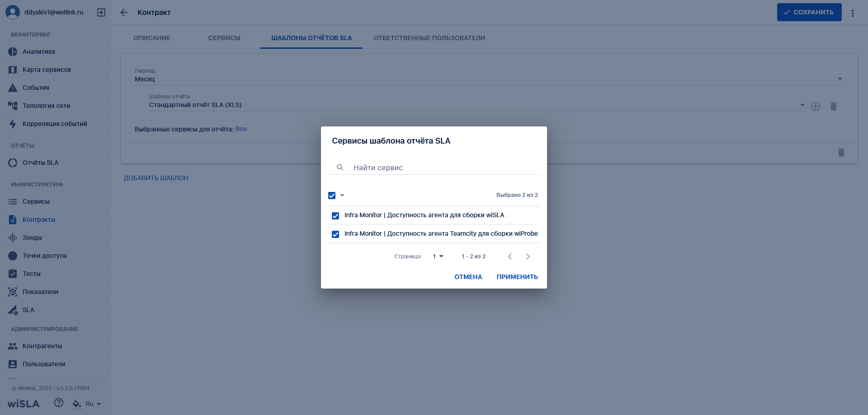Switch to the ОПИСАНИЕ tab

pyautogui.click(x=152, y=38)
